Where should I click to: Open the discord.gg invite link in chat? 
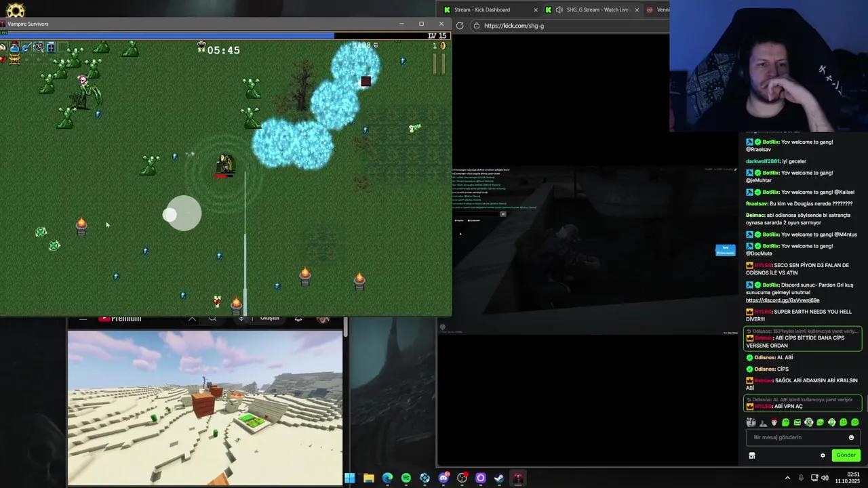(x=783, y=300)
